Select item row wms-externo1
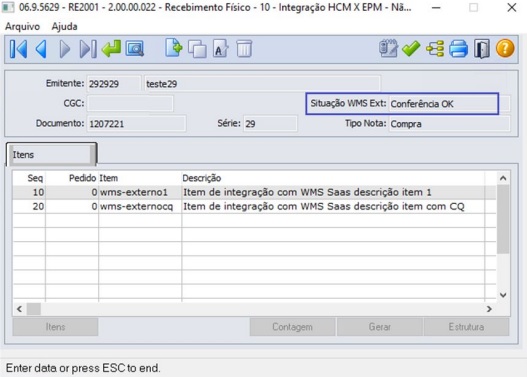Viewport: 527px width, 377px height. point(254,192)
